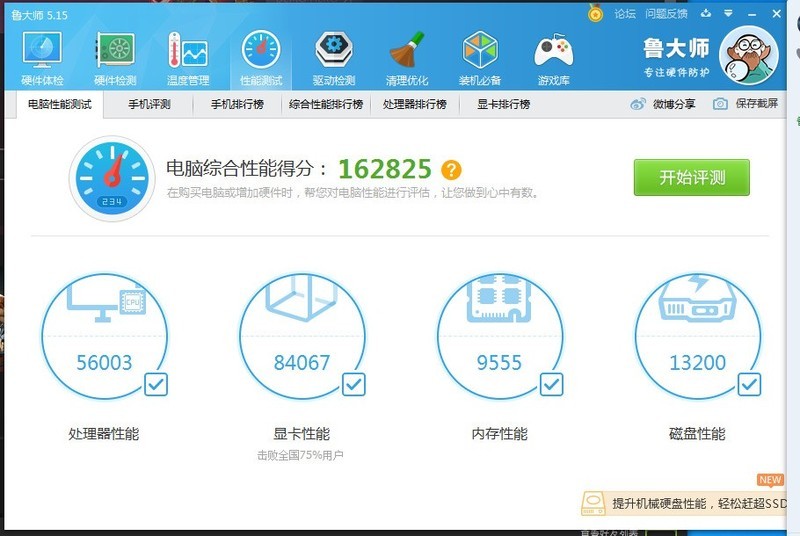800x536 pixels.
Task: Click the CPU monitor icon above 56003
Action: tap(107, 301)
